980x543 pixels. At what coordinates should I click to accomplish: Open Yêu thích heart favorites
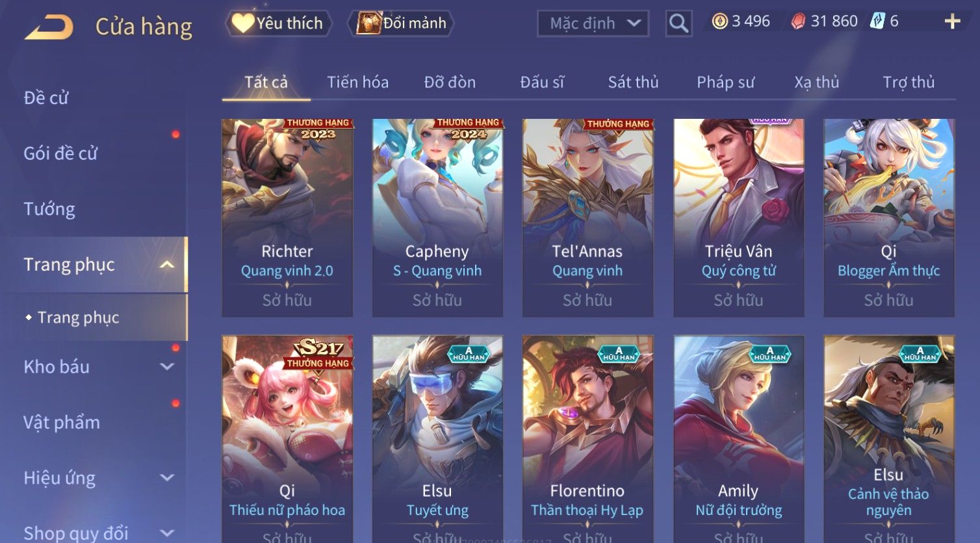click(279, 23)
